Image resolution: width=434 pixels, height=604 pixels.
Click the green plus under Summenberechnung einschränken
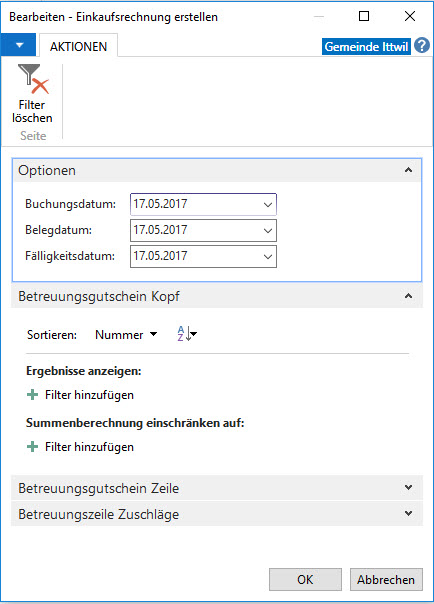(32, 446)
